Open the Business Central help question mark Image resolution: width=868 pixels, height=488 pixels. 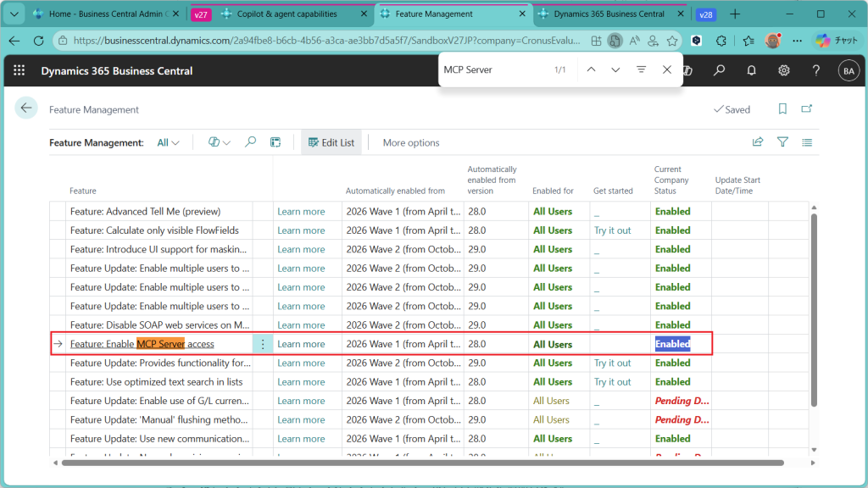[816, 71]
